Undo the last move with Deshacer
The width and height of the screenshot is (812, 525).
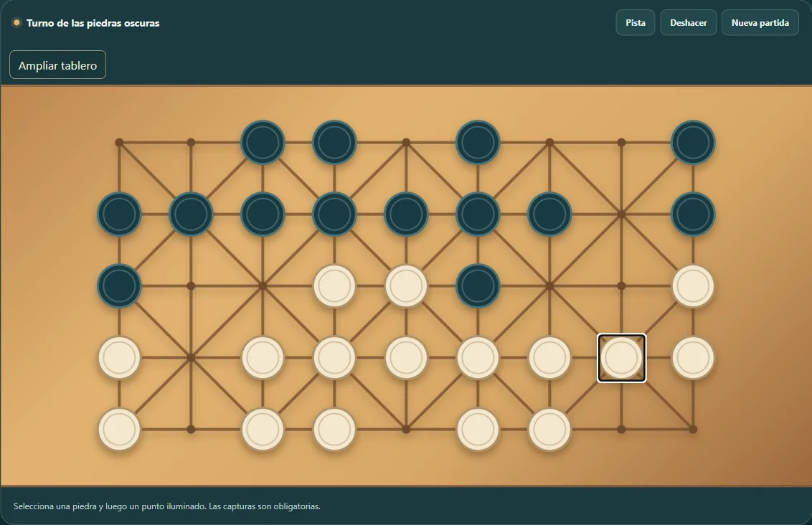[x=688, y=23]
